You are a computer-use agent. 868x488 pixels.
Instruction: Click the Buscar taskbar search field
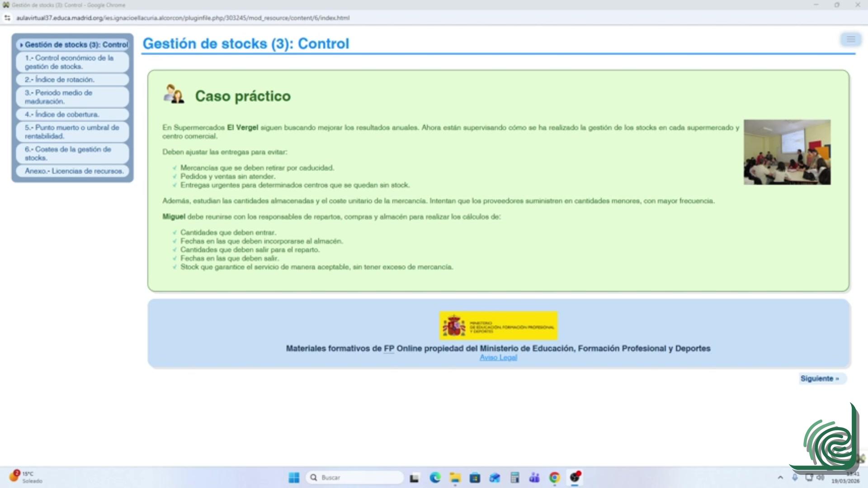pos(357,478)
